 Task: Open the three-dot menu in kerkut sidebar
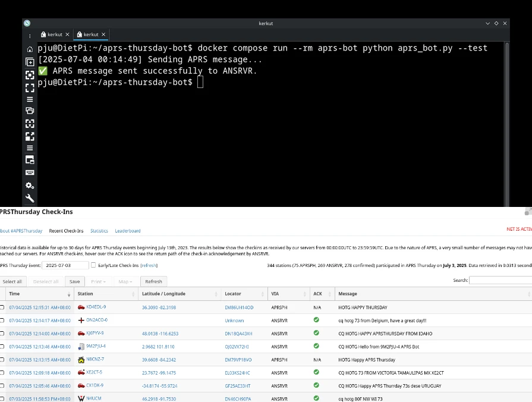(30, 36)
